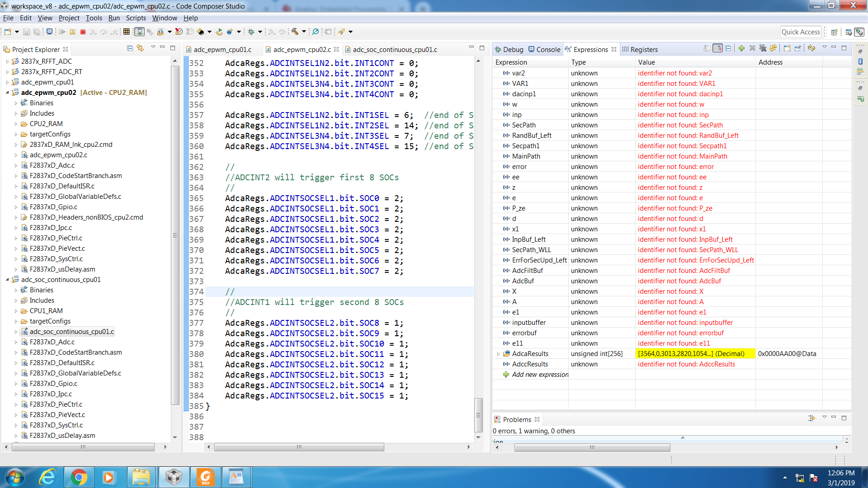The width and height of the screenshot is (868, 488).
Task: Select F2837xD_Adc.c under adc_epwm_cpu02
Action: click(52, 165)
